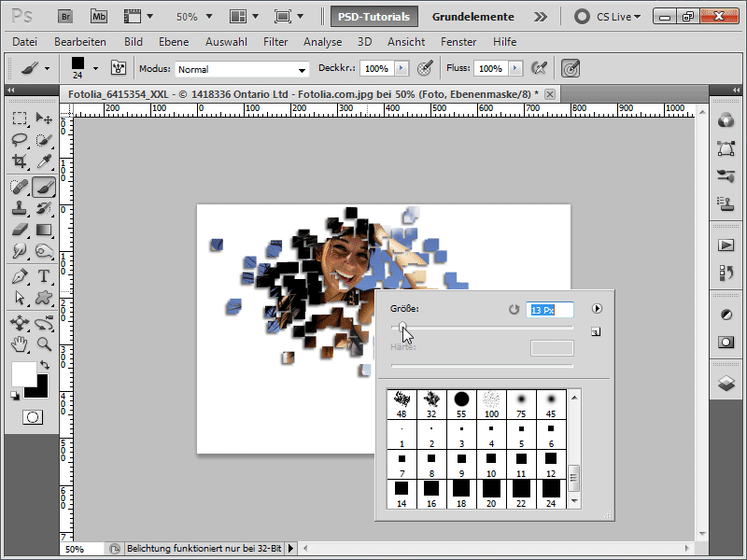This screenshot has height=560, width=747.
Task: Select the Lasso tool
Action: tap(20, 139)
